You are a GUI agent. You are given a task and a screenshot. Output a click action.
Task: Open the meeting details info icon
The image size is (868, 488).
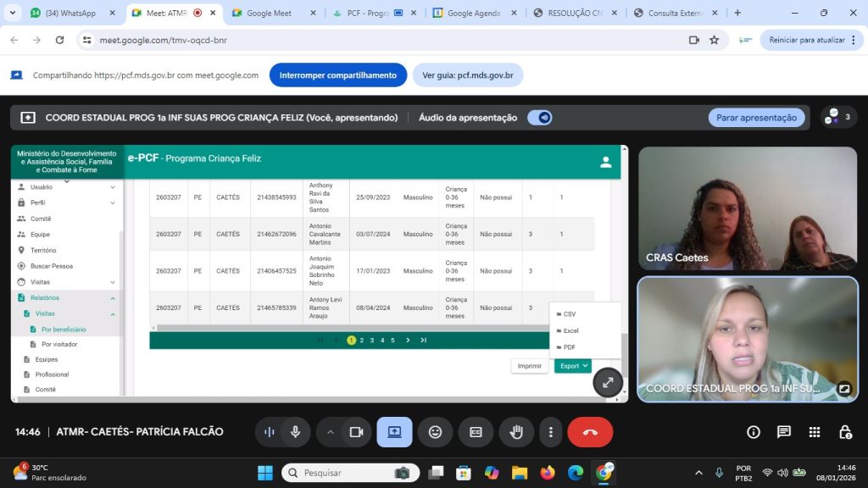tap(754, 432)
